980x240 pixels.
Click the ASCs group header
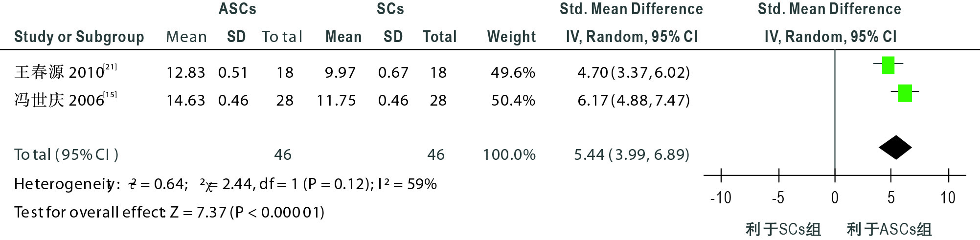pyautogui.click(x=237, y=9)
